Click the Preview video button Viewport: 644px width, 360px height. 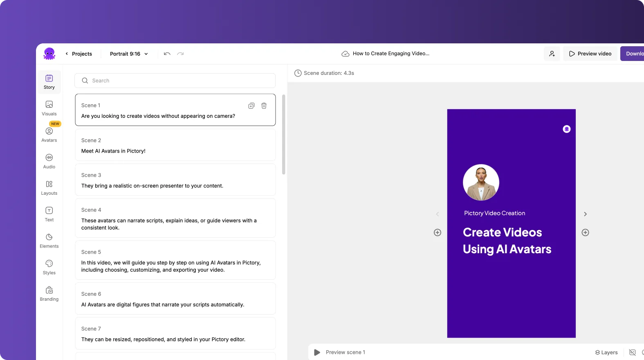click(x=590, y=54)
